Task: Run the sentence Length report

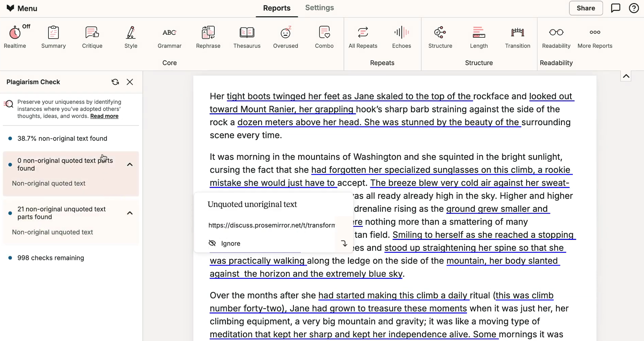Action: (479, 37)
